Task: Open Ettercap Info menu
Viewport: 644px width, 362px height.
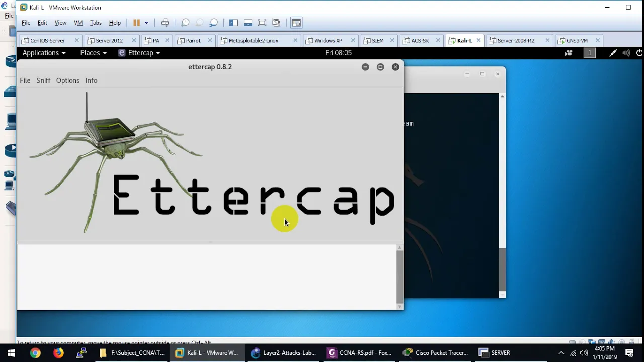Action: point(91,80)
